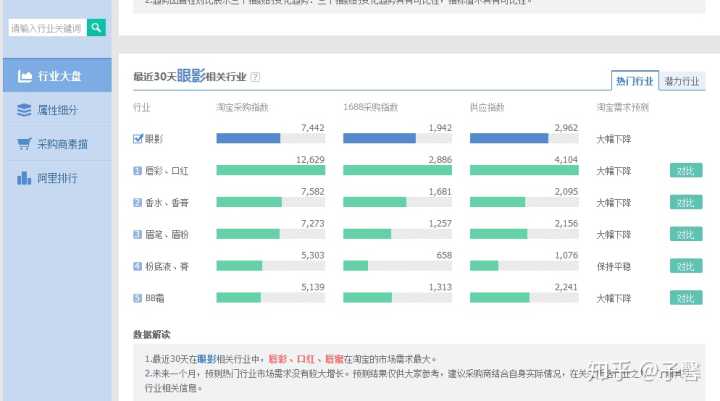Click the 采购商素描 shopping cart icon

click(24, 144)
